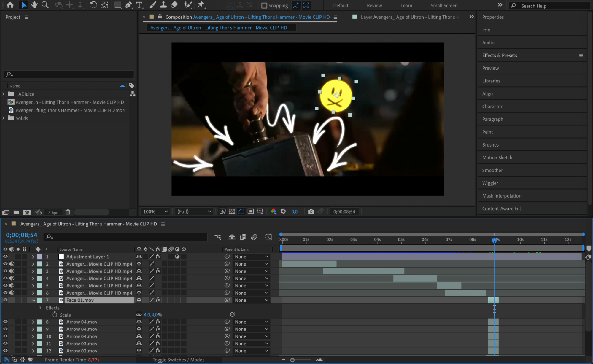Open Parent dropdown for Face 01.mov

251,300
